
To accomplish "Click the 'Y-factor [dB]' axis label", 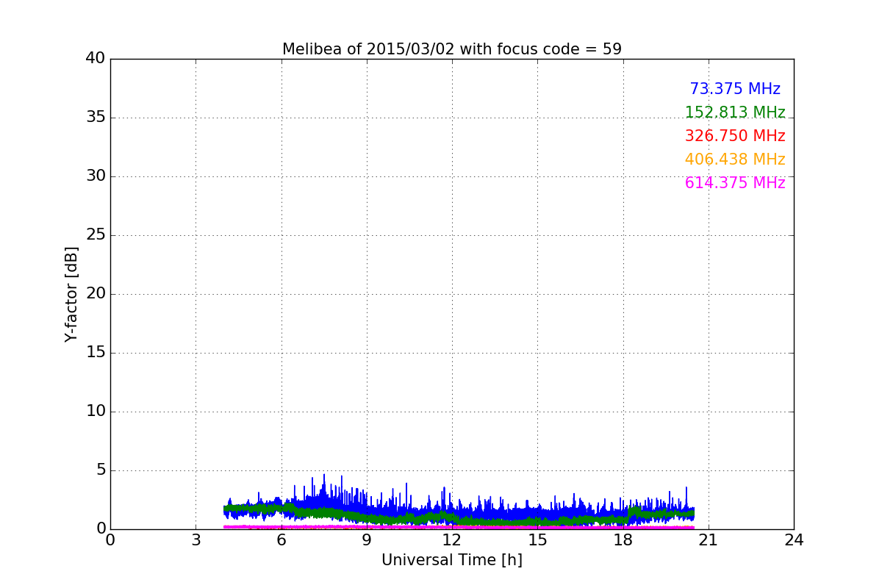I will (71, 294).
